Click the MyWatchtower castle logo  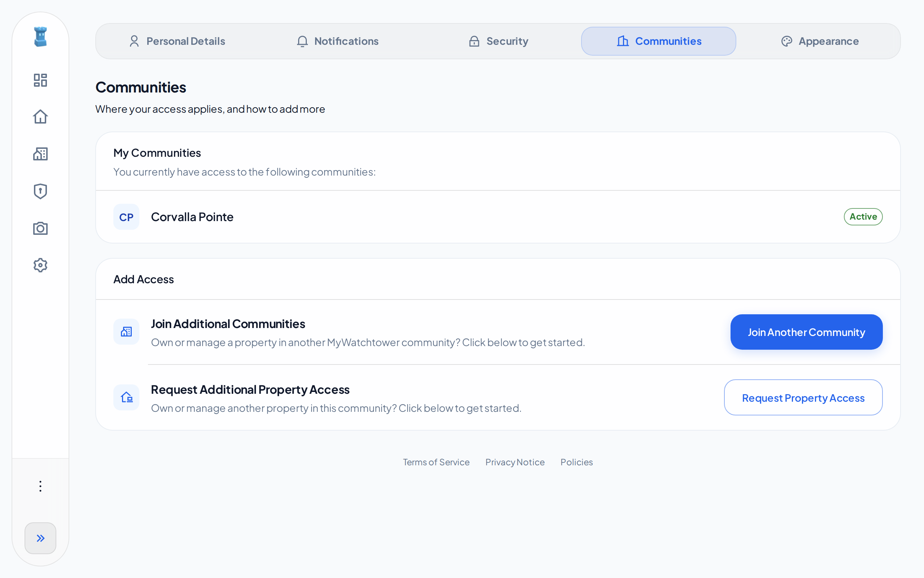pyautogui.click(x=40, y=37)
